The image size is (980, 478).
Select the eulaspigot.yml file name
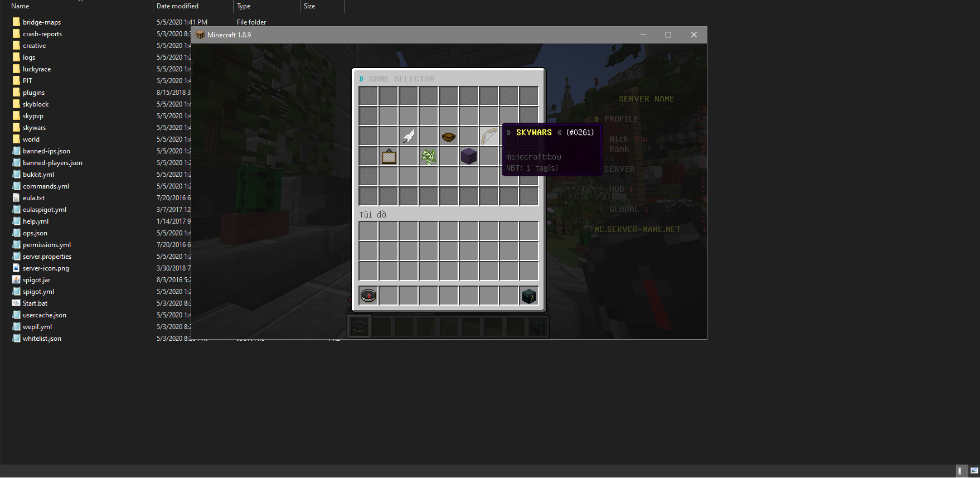click(45, 210)
